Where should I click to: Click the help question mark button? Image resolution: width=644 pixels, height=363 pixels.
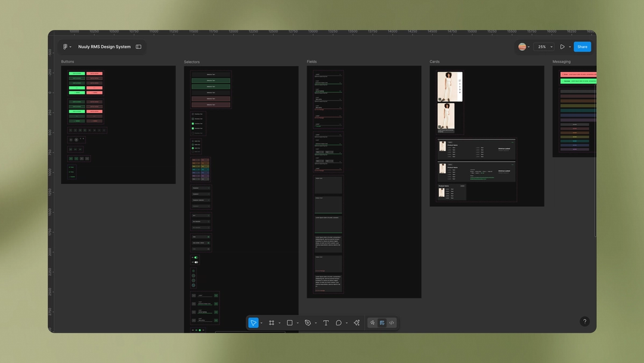(584, 321)
